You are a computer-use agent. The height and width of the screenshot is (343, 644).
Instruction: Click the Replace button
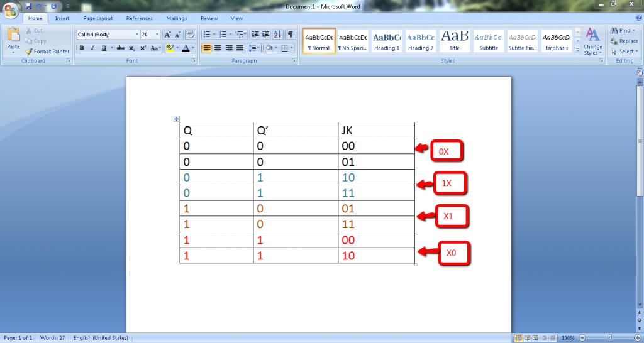click(x=625, y=41)
